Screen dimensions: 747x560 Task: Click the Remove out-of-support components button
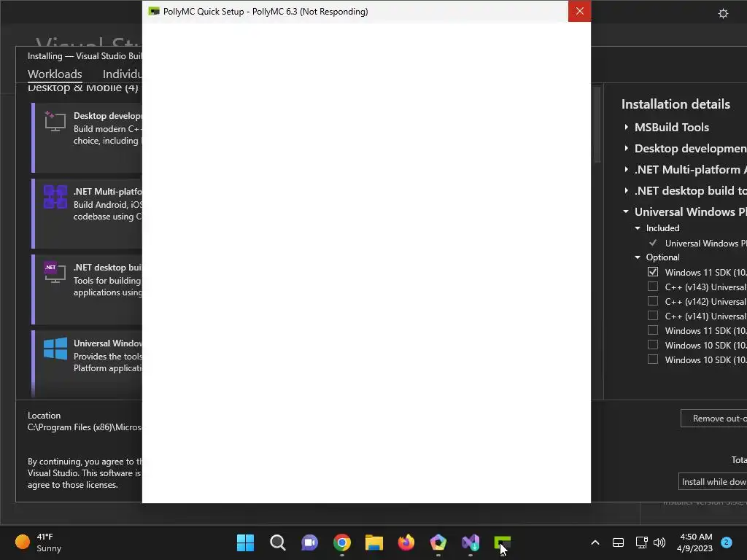pyautogui.click(x=713, y=419)
